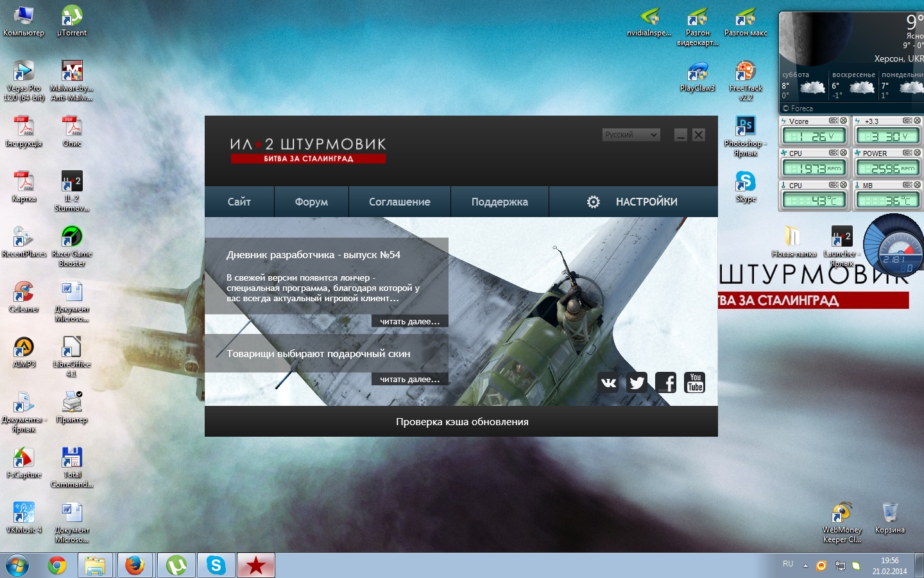924x578 pixels.
Task: Expand the Русский language dropdown
Action: (x=631, y=134)
